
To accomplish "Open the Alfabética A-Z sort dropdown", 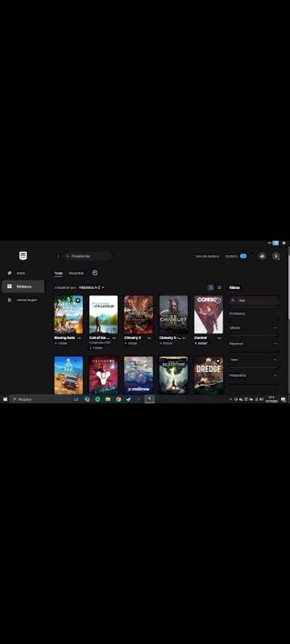I will [x=91, y=287].
